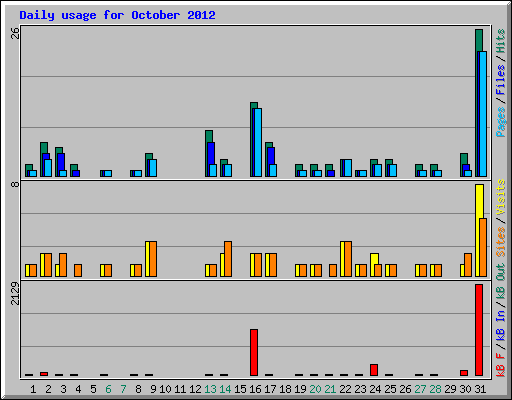
Task: Select the red kB bar for day 30
Action: 464,373
